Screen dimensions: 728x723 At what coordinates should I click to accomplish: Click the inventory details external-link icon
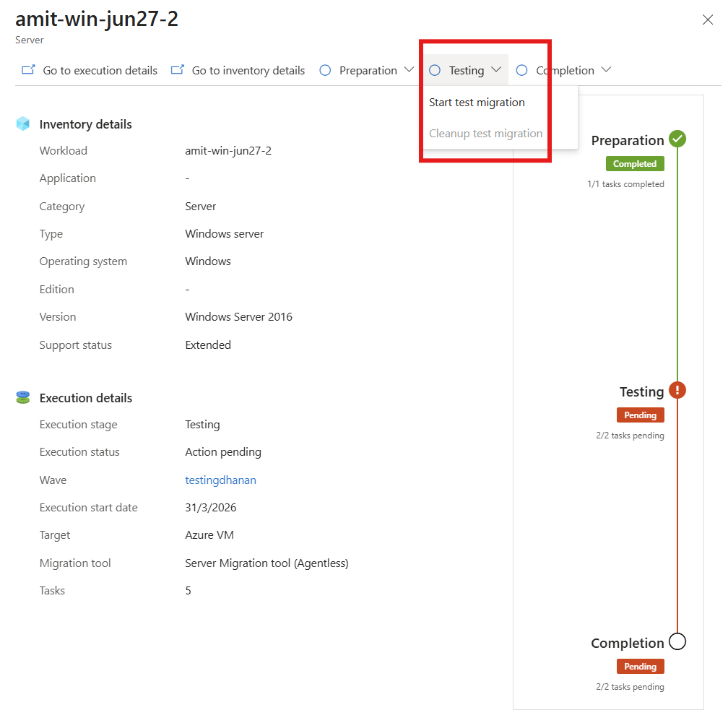coord(178,70)
